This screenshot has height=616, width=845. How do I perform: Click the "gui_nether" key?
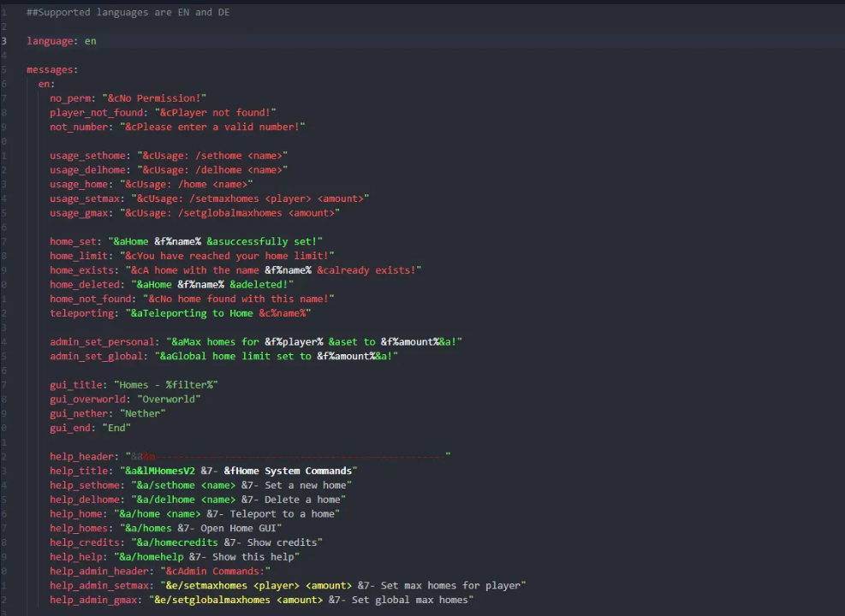[79, 413]
